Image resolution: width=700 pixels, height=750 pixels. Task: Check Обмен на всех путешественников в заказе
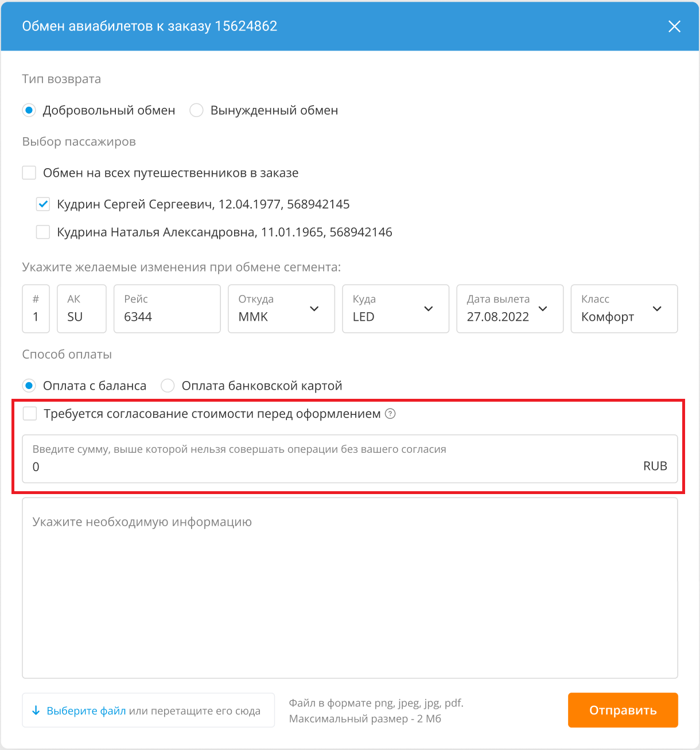click(x=29, y=173)
